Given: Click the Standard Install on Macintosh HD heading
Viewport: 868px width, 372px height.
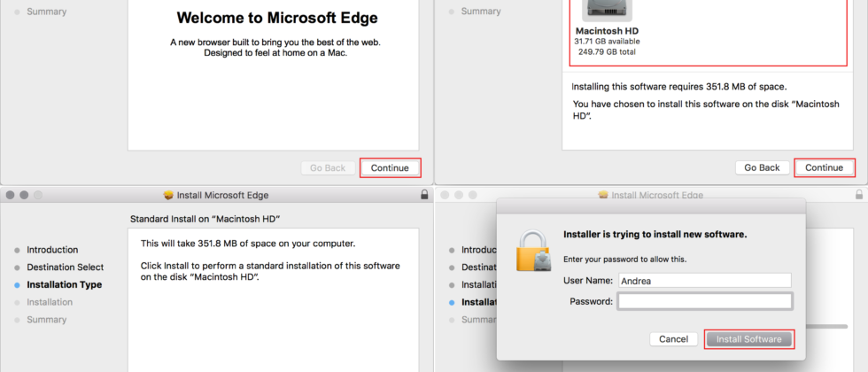Looking at the screenshot, I should click(205, 220).
